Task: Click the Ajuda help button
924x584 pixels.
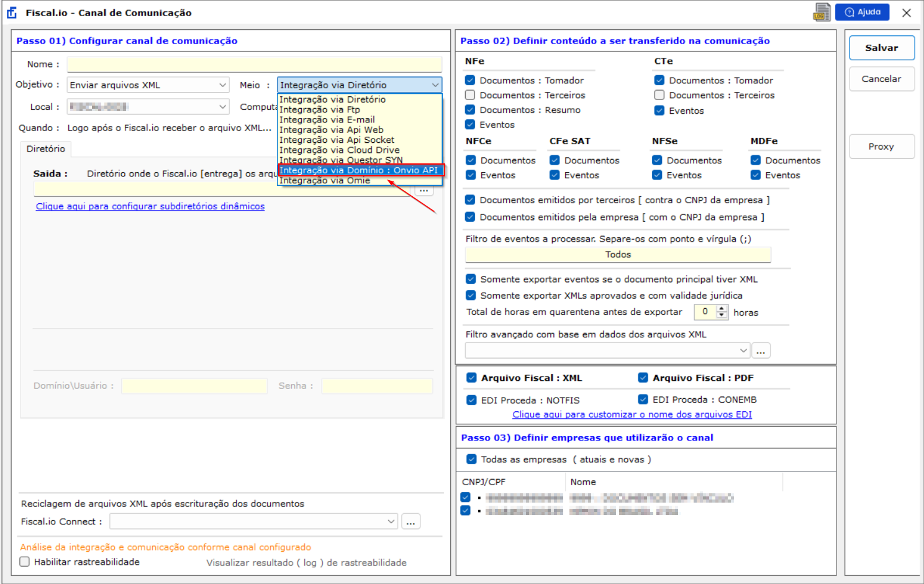Action: click(x=863, y=12)
